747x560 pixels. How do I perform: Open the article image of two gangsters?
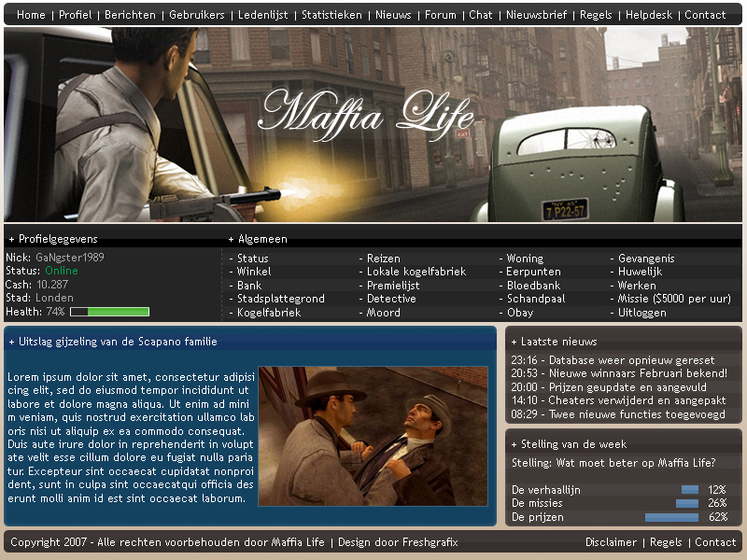pos(373,436)
